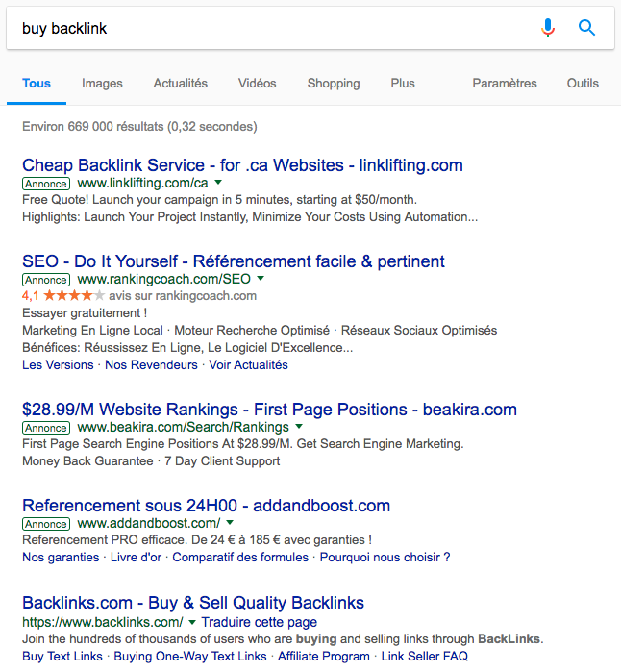This screenshot has width=621, height=672.
Task: Open the Plus menu
Action: click(x=403, y=83)
